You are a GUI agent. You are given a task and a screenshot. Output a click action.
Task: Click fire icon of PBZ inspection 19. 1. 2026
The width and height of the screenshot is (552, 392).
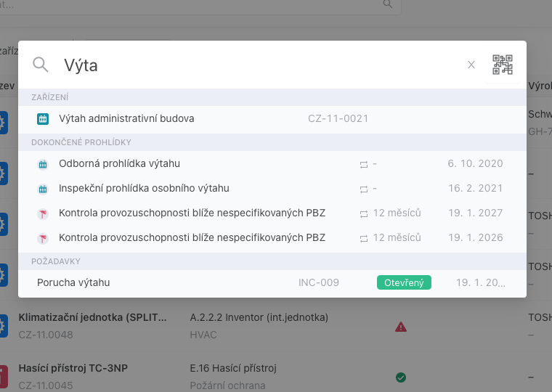[x=43, y=238]
